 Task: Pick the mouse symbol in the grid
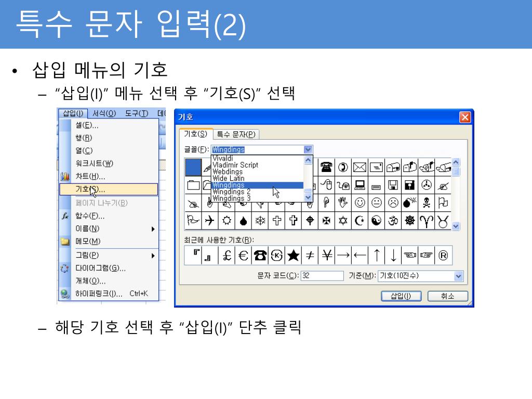click(326, 185)
